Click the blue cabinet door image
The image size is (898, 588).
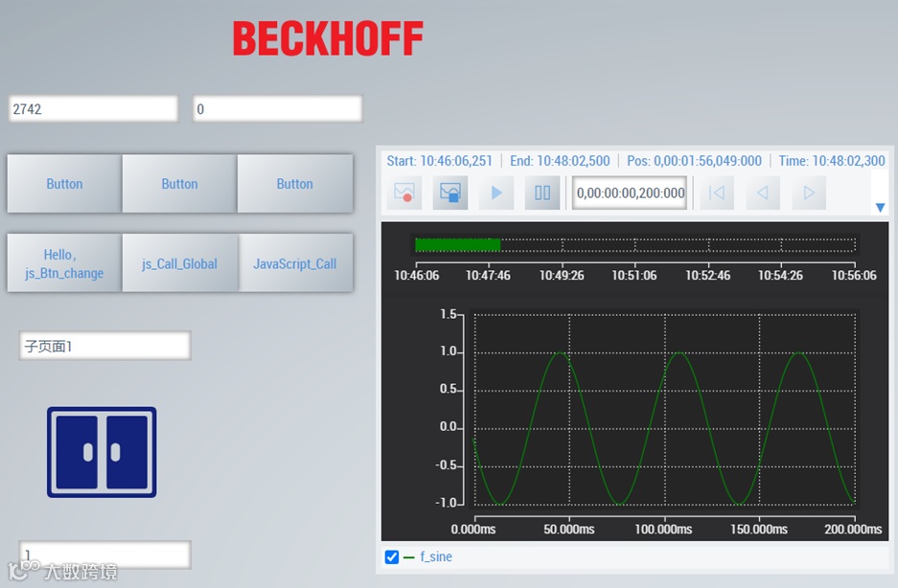point(102,452)
